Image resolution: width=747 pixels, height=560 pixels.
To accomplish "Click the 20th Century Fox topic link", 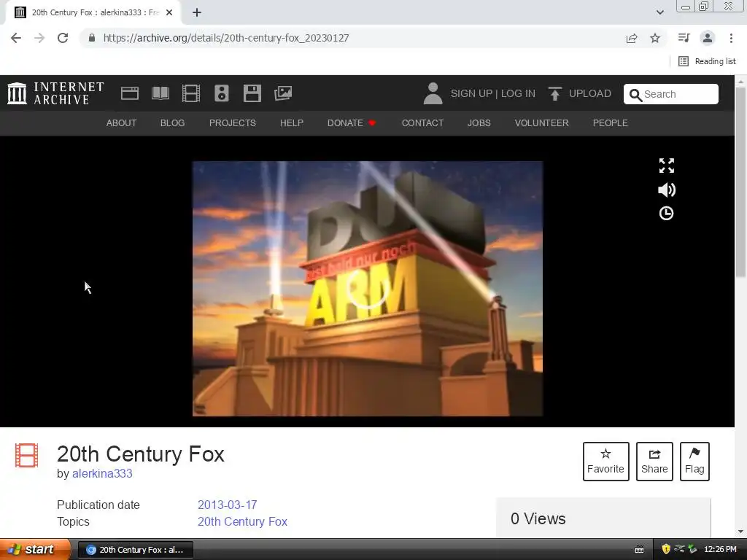I will 242,521.
